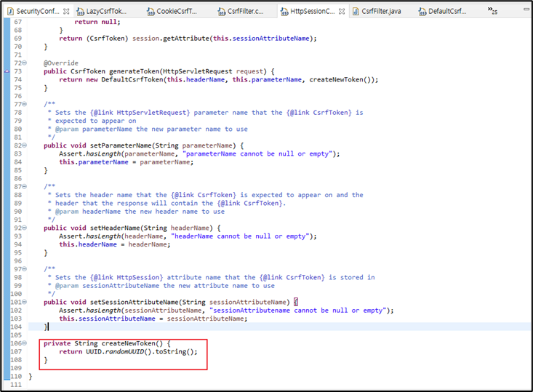Click the opening brace on line 101

pyautogui.click(x=296, y=302)
